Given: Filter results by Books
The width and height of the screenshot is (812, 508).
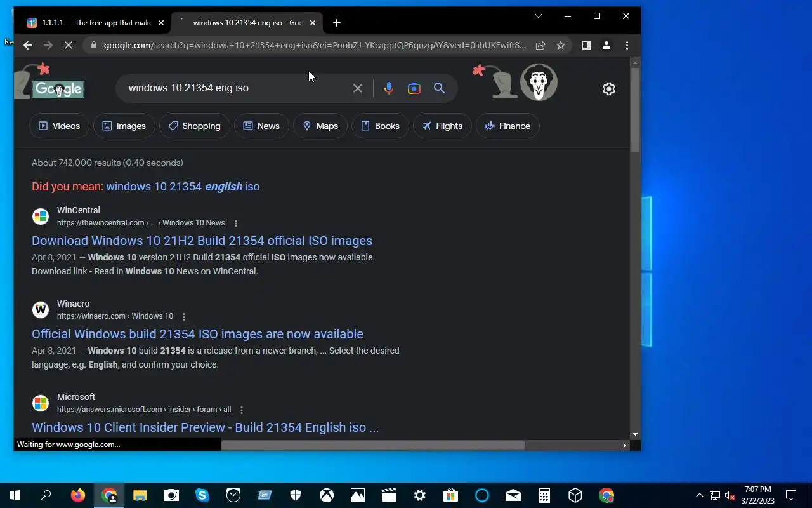Looking at the screenshot, I should click(x=380, y=126).
